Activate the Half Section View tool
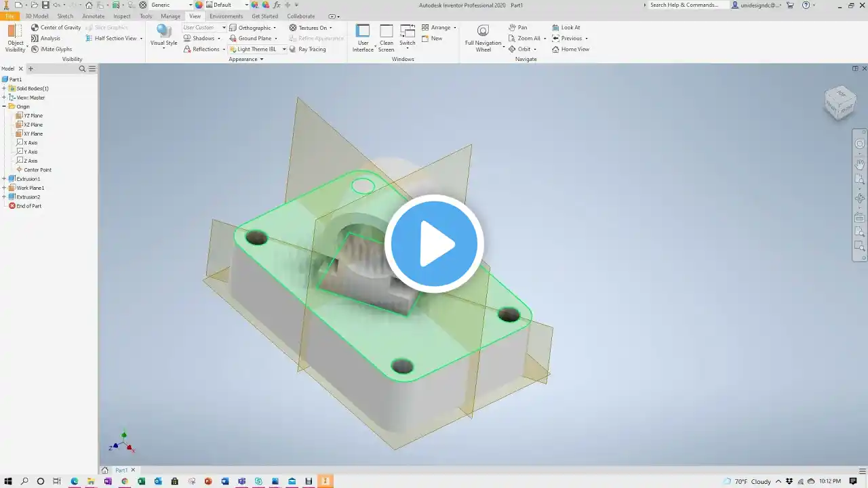 click(x=115, y=39)
